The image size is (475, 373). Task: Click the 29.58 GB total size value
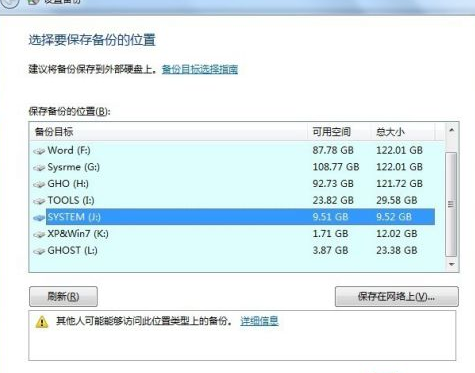coord(397,200)
